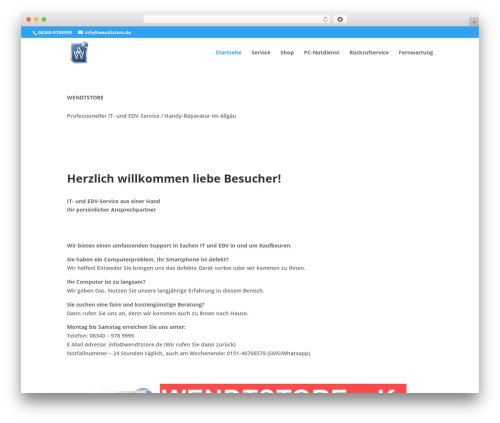Click 'Ihr Computer ist zu langsam?' line
Screen dimensions: 500x423
(x=106, y=282)
